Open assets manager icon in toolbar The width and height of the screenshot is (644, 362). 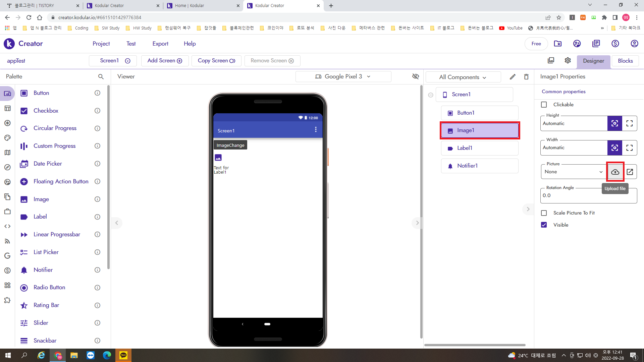coord(551,61)
